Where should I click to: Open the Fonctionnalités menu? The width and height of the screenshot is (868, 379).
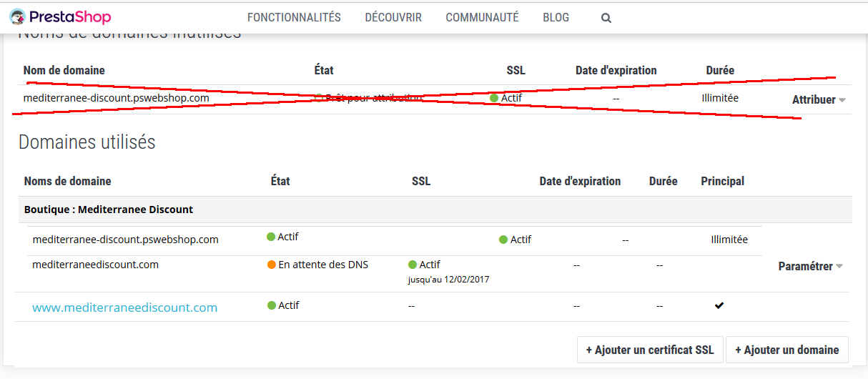[294, 17]
